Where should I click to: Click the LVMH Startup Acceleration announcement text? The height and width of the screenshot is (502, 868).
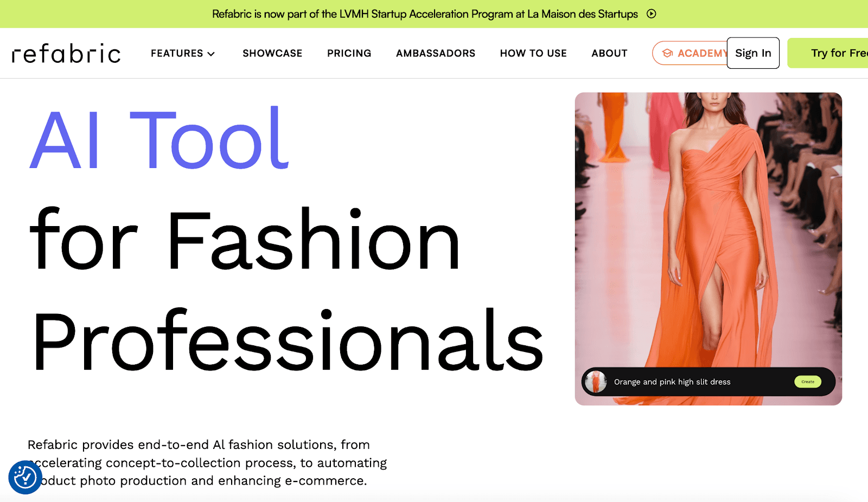[x=425, y=14]
